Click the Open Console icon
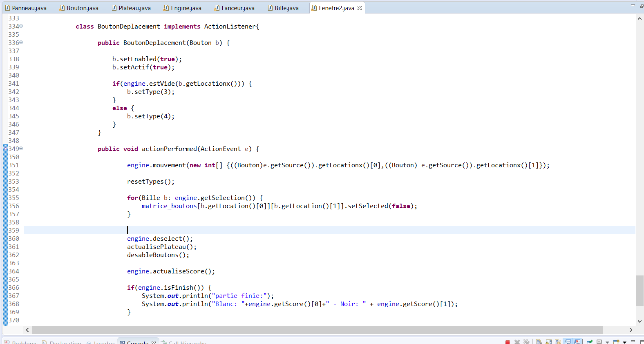This screenshot has width=644, height=344. click(617, 342)
